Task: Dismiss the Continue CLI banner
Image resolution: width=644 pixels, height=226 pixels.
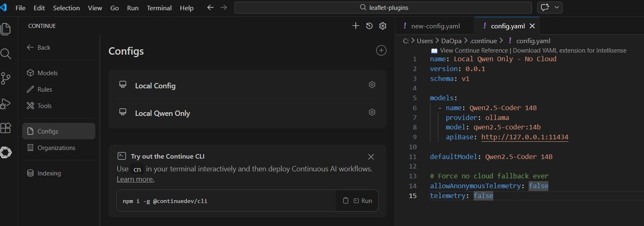Action: (x=371, y=157)
